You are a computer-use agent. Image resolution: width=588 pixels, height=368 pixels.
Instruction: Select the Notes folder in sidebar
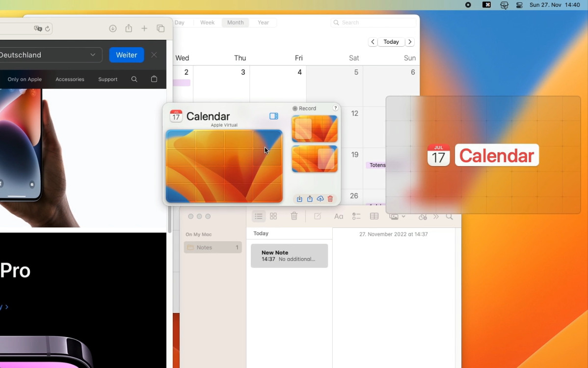point(213,248)
